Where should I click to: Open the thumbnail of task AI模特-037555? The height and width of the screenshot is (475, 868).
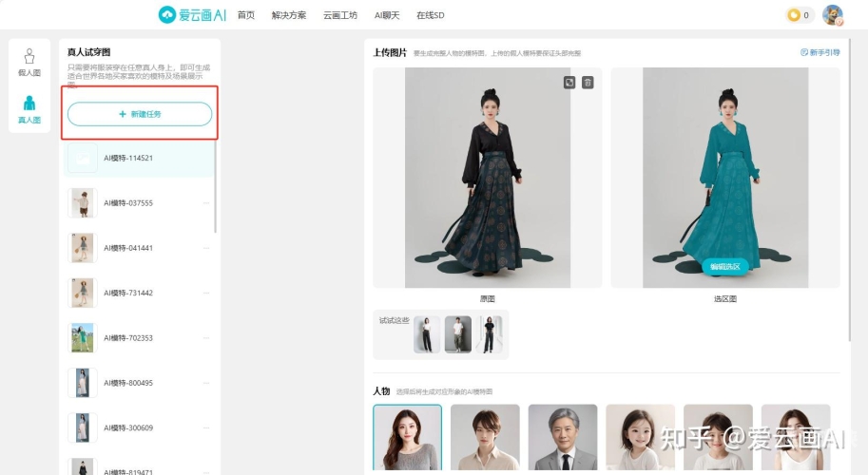[x=83, y=203]
